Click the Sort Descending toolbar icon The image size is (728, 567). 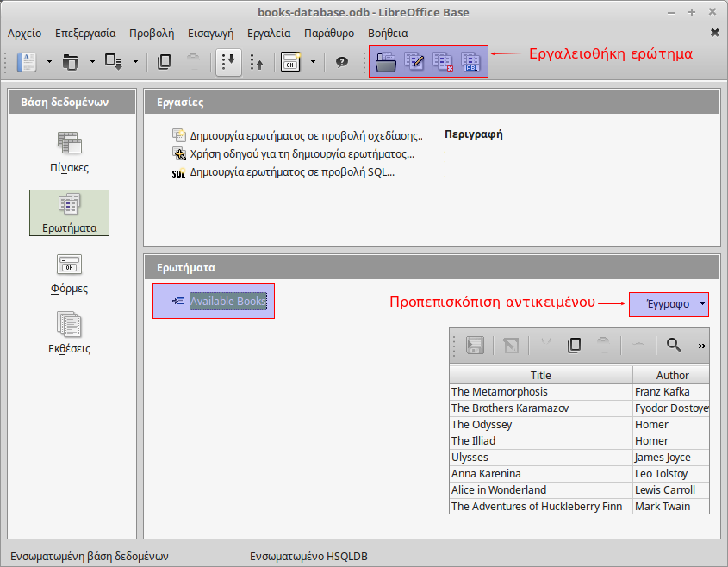point(257,62)
